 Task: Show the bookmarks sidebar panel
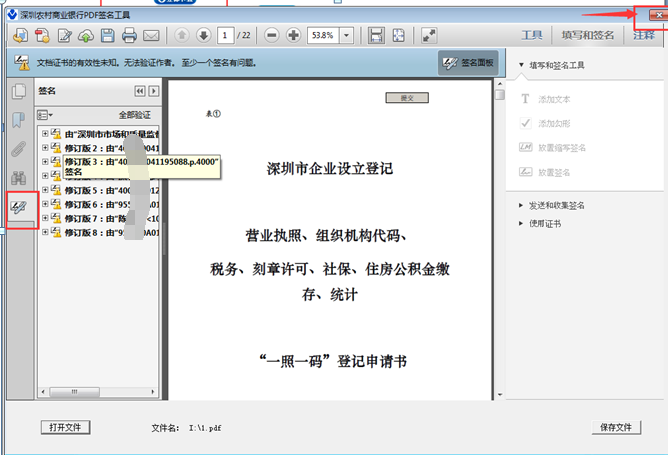[x=19, y=121]
